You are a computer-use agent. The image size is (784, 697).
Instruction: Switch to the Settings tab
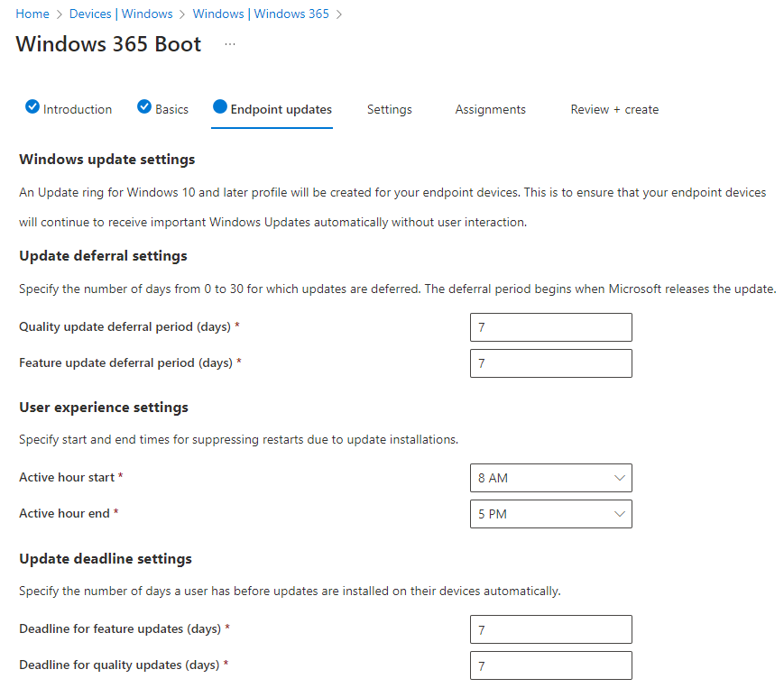389,109
